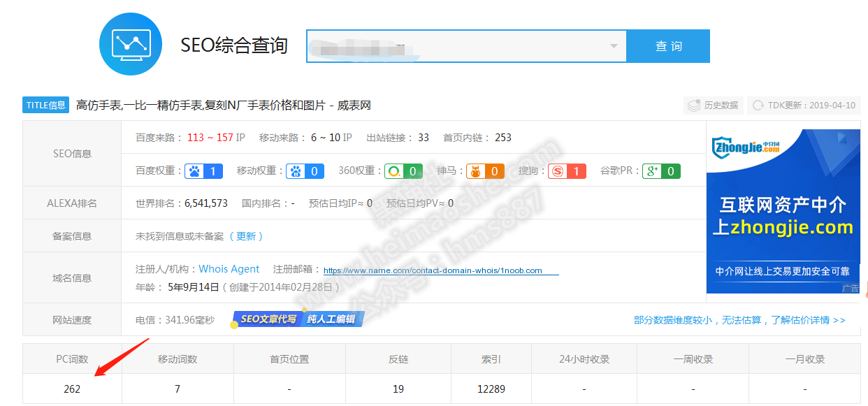Focus the domain query input field
The image size is (868, 406).
click(x=466, y=46)
